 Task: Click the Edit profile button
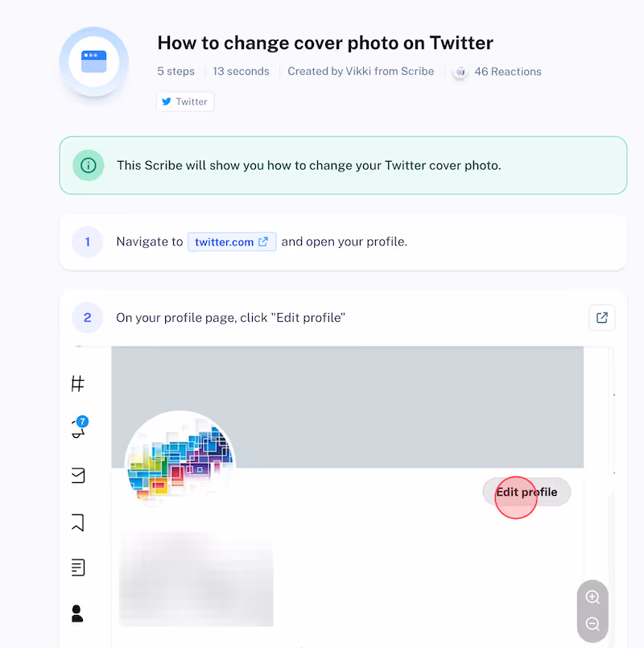[x=526, y=492]
